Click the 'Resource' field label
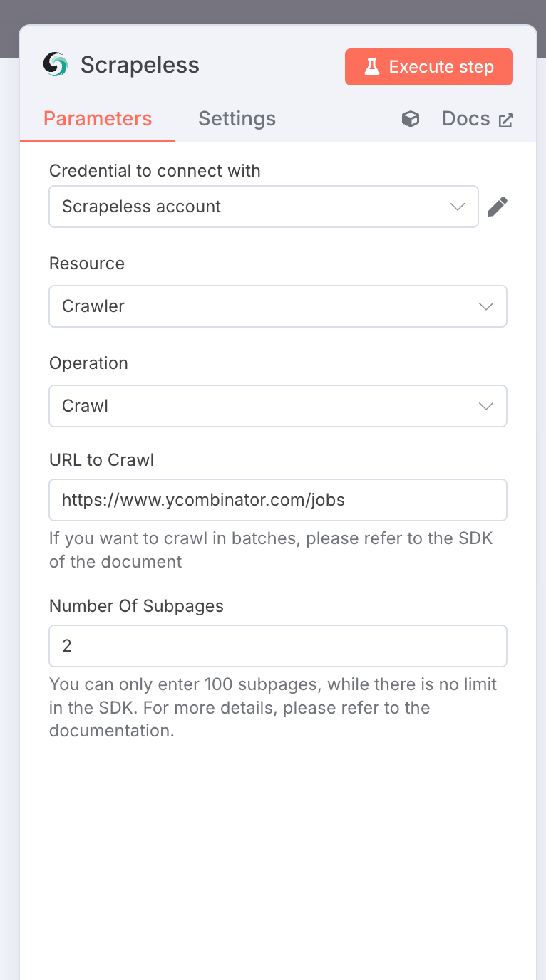Screen dimensions: 546x980 click(x=87, y=264)
